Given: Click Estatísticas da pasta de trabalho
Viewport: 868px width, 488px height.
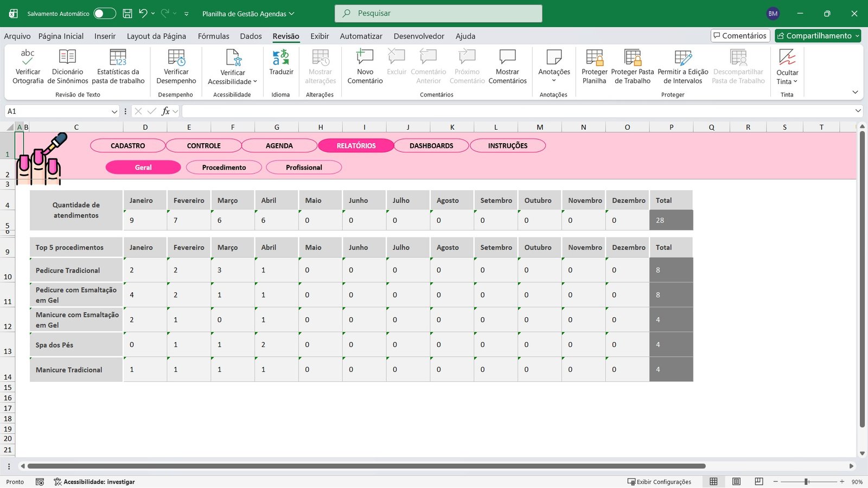Looking at the screenshot, I should (118, 66).
